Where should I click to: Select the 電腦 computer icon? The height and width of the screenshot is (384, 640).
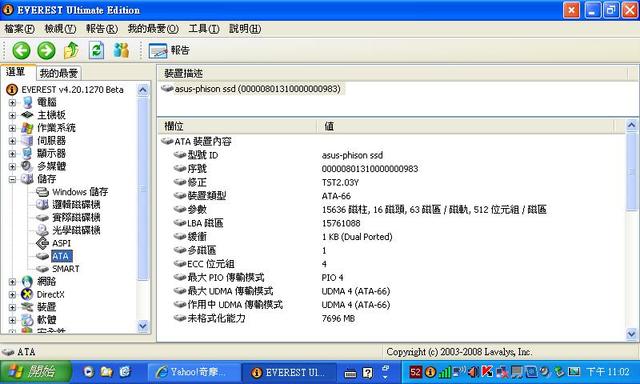click(x=27, y=102)
